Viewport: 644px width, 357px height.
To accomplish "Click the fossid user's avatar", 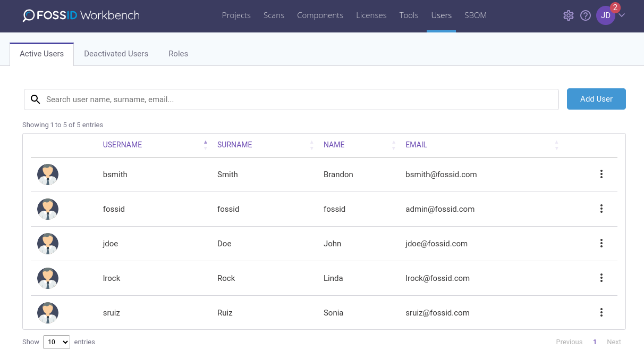I will coord(48,209).
